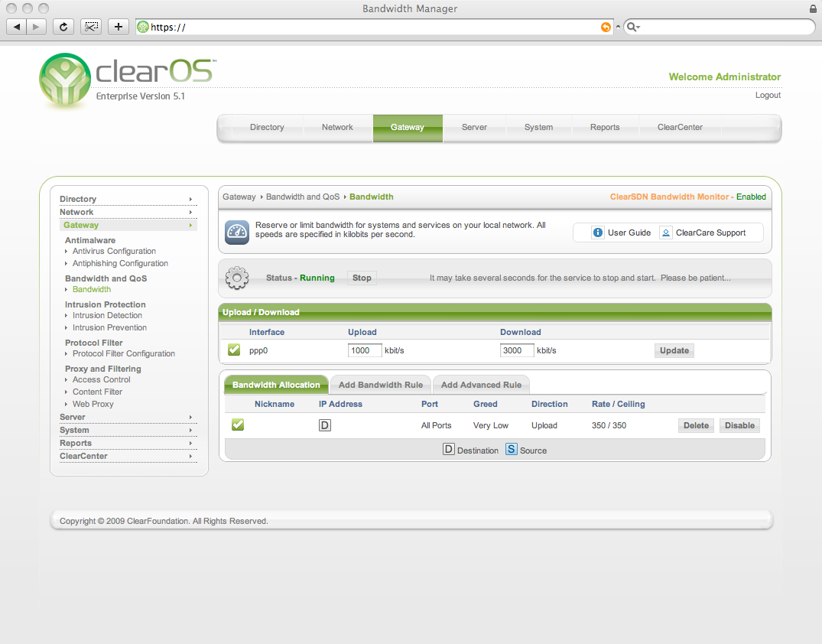Delete the bandwidth rule
The width and height of the screenshot is (822, 644).
[696, 425]
